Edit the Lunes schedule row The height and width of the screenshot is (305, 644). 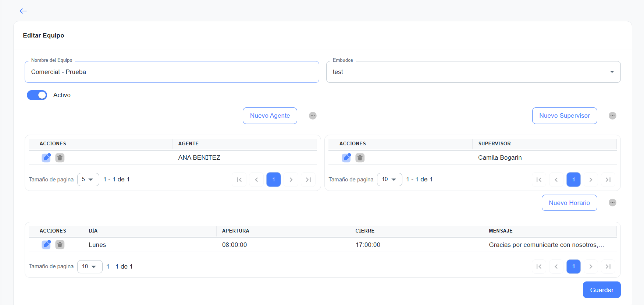pyautogui.click(x=46, y=245)
